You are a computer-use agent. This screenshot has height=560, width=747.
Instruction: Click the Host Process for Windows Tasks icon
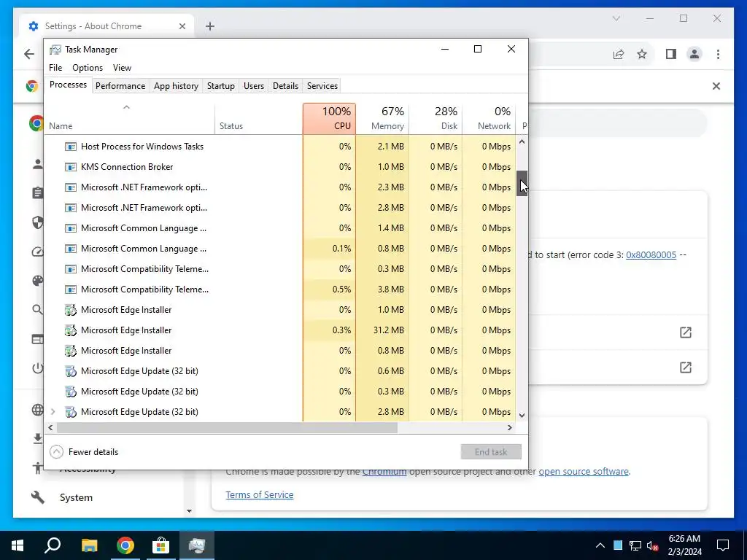71,147
